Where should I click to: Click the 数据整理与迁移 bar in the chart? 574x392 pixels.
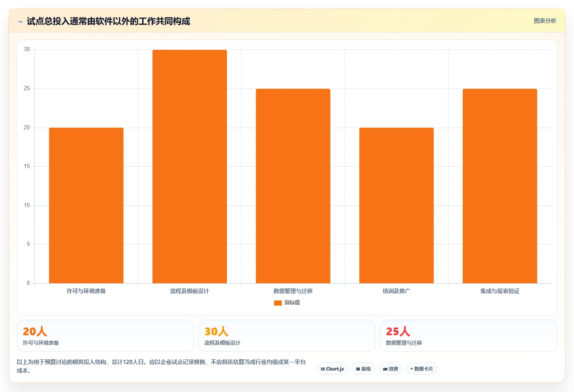click(x=293, y=186)
